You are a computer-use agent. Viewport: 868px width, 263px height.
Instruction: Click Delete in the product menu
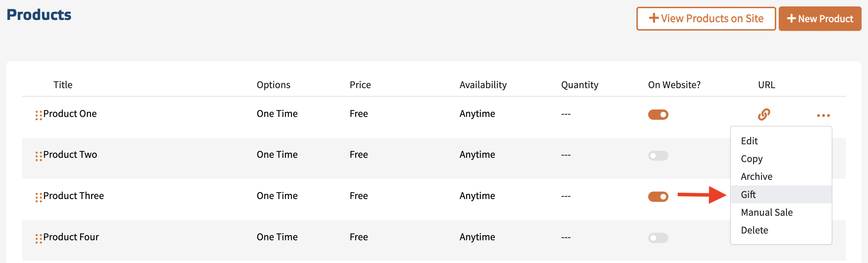click(x=755, y=230)
